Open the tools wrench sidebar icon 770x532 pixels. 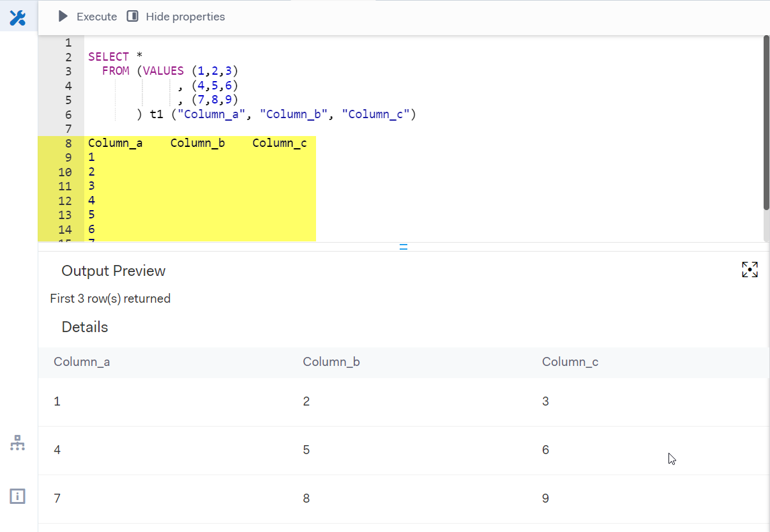[18, 18]
